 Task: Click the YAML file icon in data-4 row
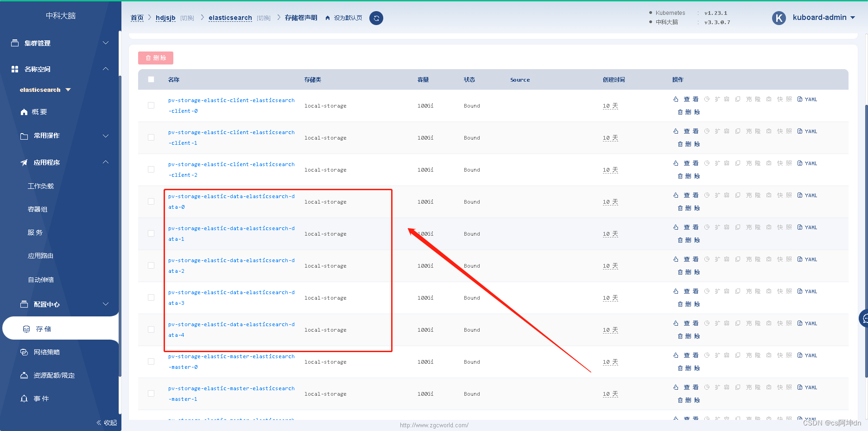(x=800, y=323)
